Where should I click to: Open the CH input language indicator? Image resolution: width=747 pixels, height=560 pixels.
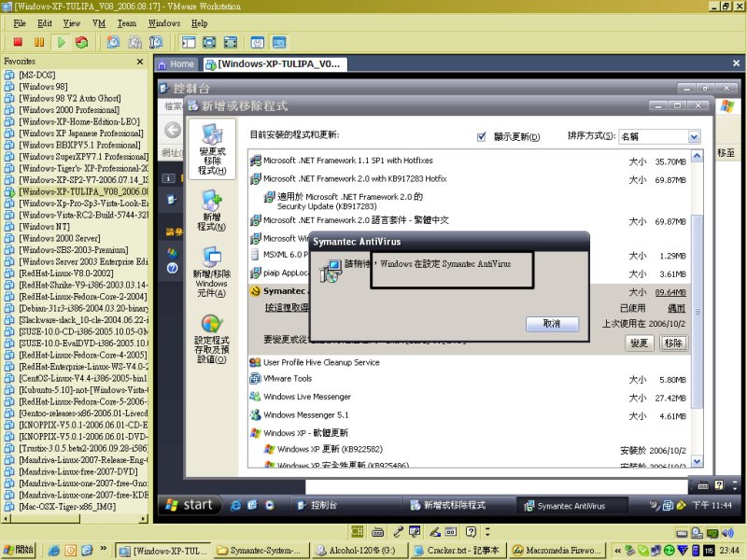357,531
